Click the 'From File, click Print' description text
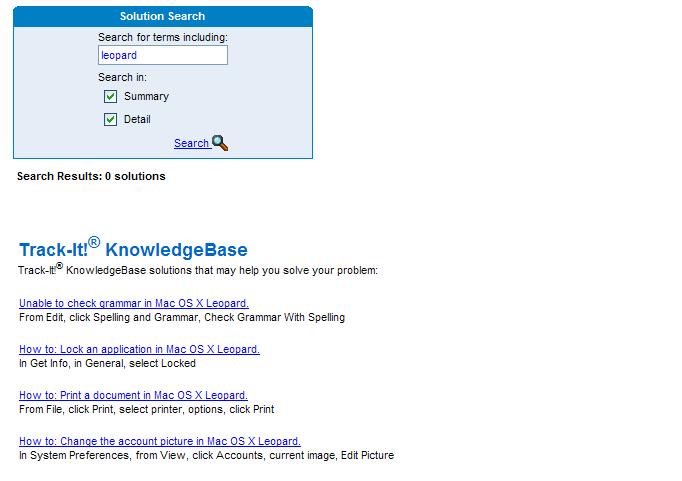The image size is (682, 481). coord(146,409)
